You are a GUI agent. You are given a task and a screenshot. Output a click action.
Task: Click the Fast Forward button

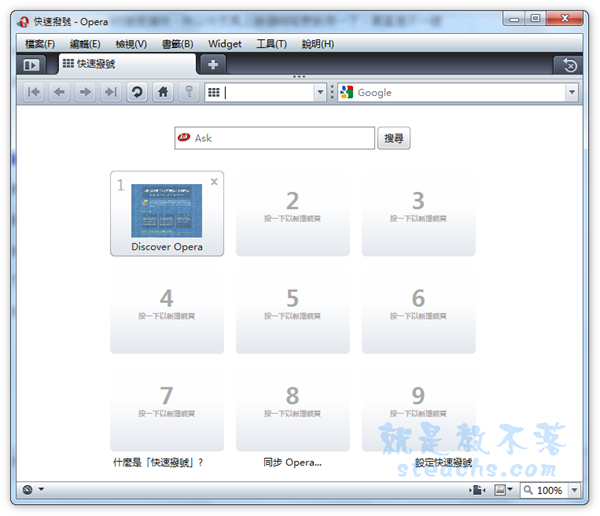111,92
